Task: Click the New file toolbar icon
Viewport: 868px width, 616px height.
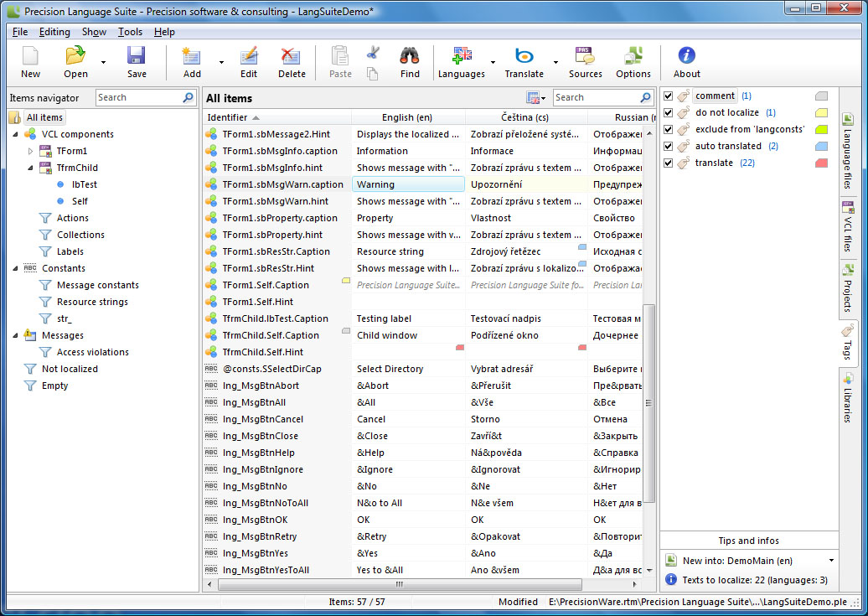Action: point(30,56)
